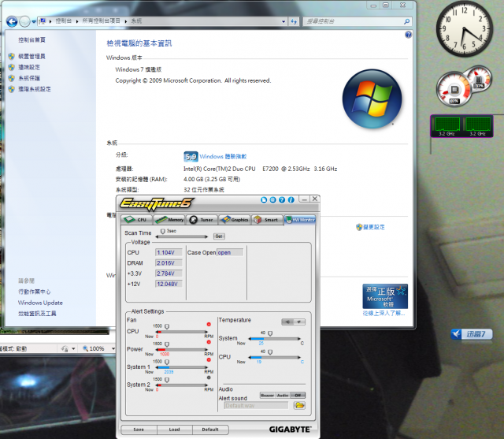Open EasyTune6 info 'i' icon
The image size is (504, 439).
coord(291,199)
